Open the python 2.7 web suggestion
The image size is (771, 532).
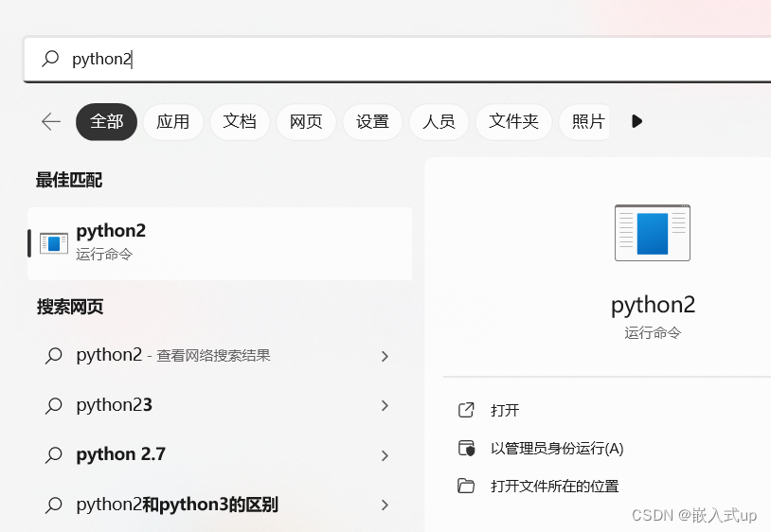click(x=220, y=455)
